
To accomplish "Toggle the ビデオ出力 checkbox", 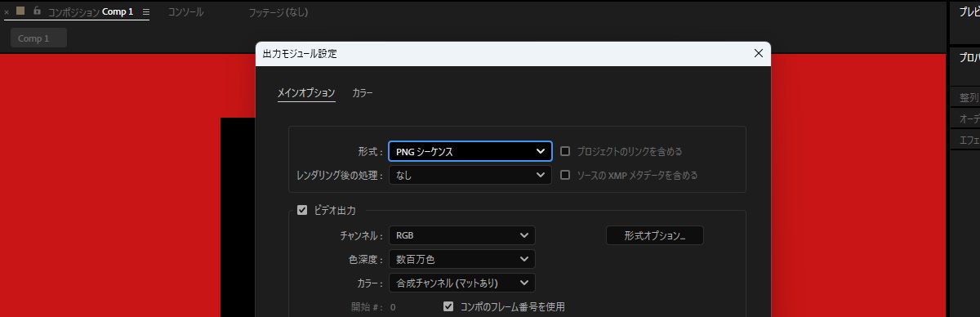I will click(302, 210).
